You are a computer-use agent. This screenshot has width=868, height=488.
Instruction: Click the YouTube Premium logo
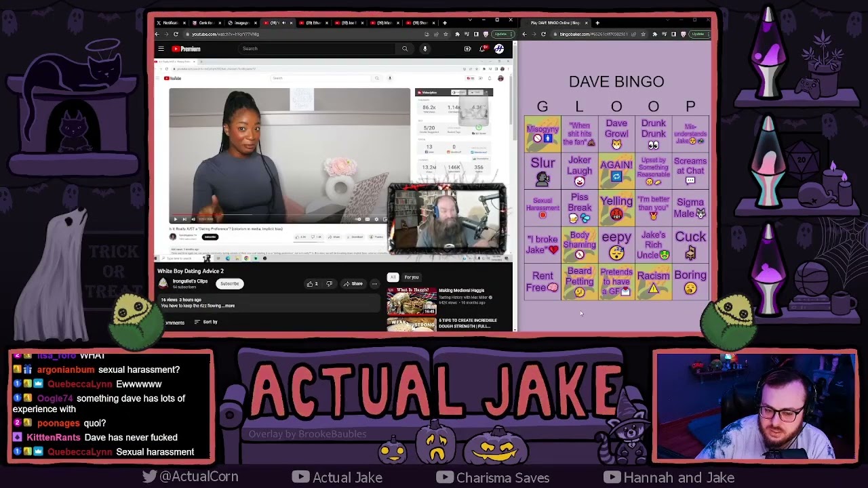(186, 49)
